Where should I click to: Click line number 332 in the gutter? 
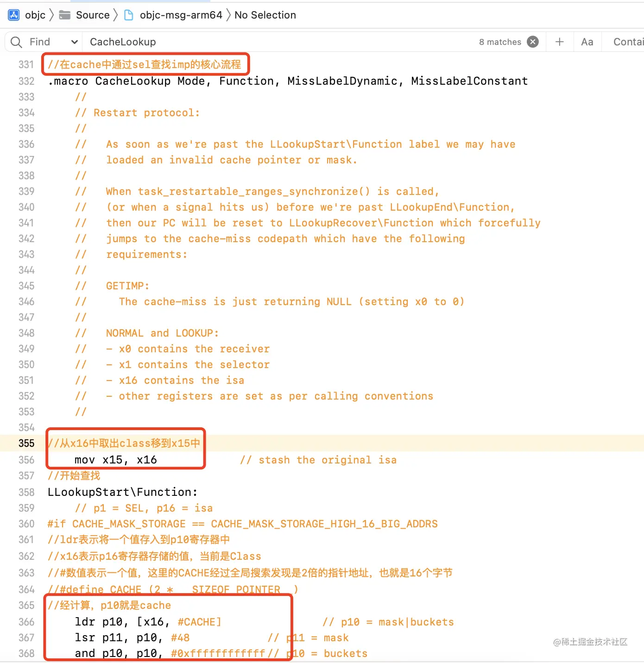tap(26, 81)
